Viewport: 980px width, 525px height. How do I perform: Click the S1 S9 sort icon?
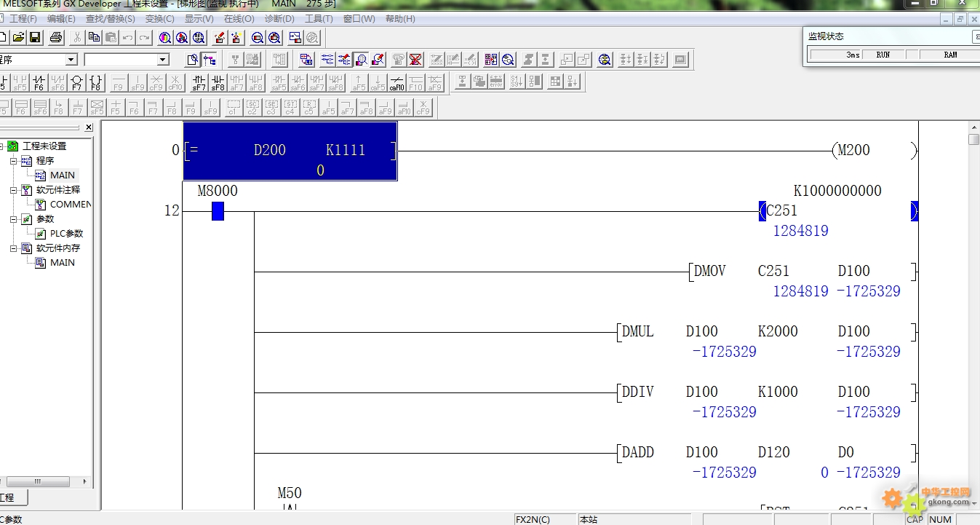(517, 82)
